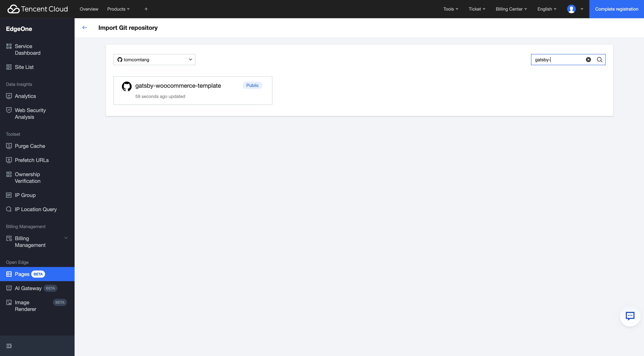Open Billing Management item
Image resolution: width=644 pixels, height=356 pixels.
click(x=37, y=242)
